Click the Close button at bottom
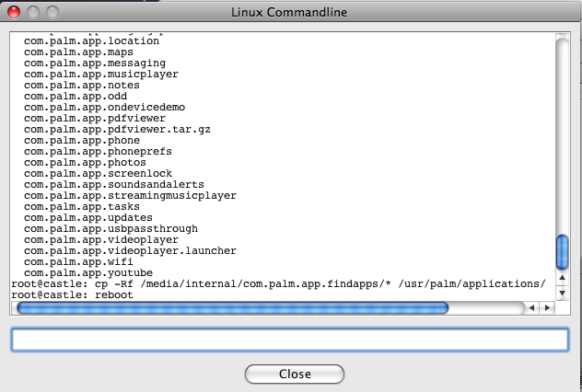Viewport: 582px width, 392px height. (295, 374)
